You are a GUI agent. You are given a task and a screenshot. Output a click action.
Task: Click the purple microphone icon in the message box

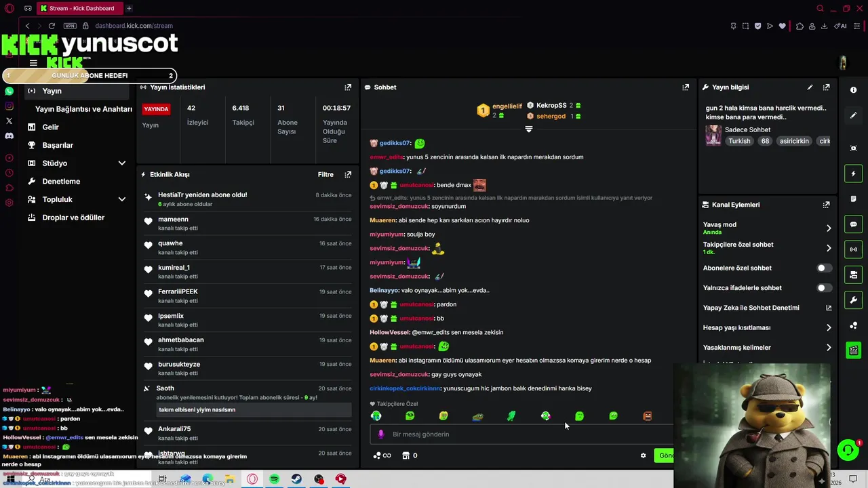381,434
